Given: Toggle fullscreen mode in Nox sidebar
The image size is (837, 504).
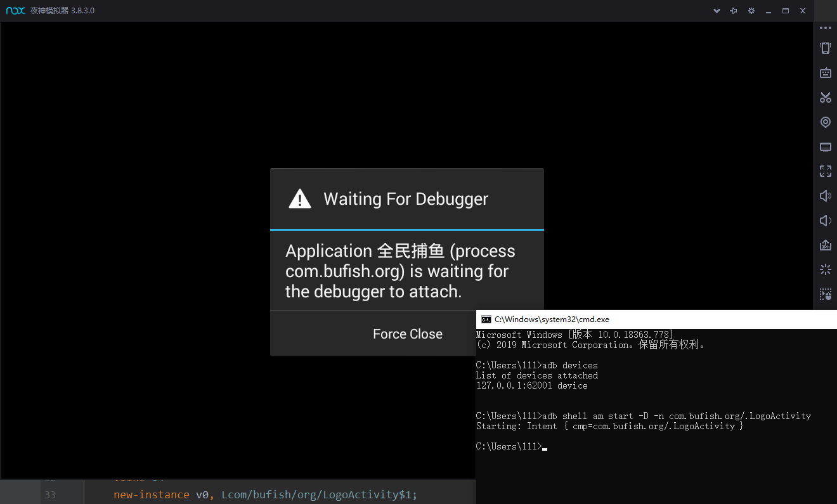Looking at the screenshot, I should pos(825,171).
